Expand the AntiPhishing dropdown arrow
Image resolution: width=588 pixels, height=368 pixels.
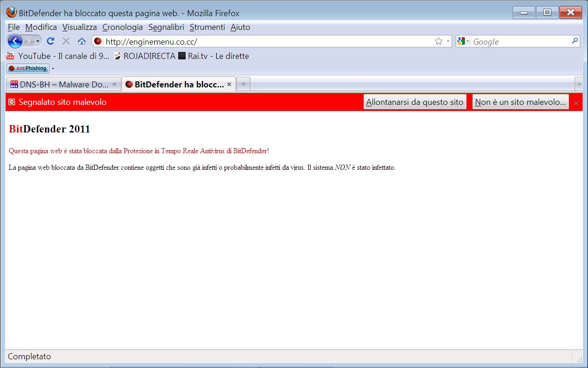click(53, 69)
